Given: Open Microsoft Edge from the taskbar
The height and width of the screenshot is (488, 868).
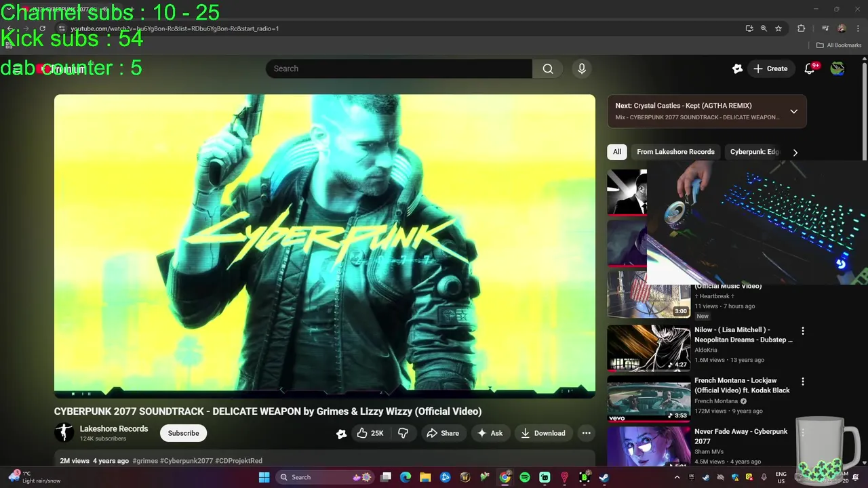Looking at the screenshot, I should point(406,477).
